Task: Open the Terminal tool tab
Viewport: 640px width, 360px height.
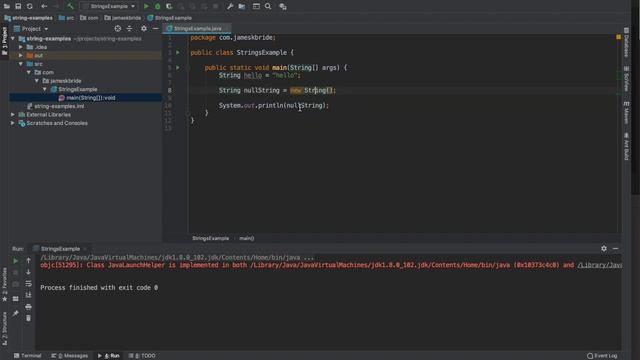Action: [x=28, y=356]
